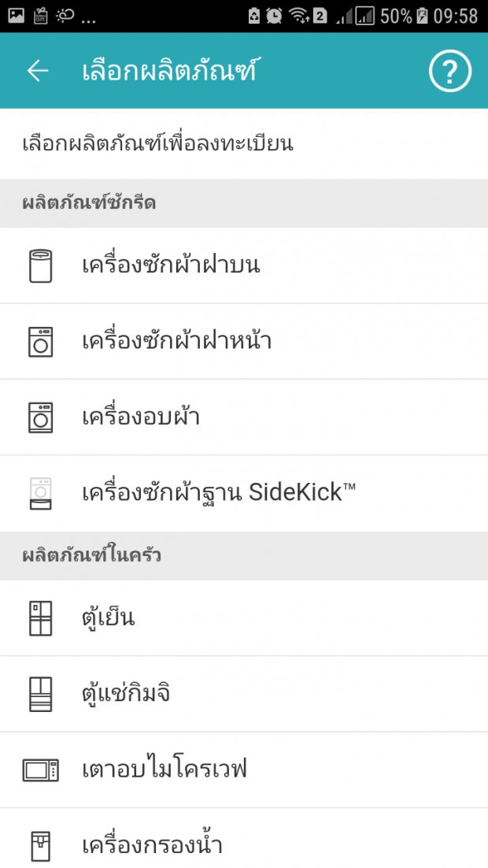Select เครื่องซักผ้าฝาบน from the list
The image size is (488, 868).
click(x=171, y=265)
